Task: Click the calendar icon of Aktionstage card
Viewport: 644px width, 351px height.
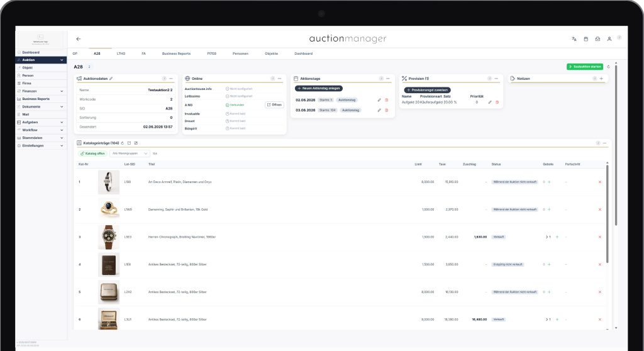Action: pos(296,79)
